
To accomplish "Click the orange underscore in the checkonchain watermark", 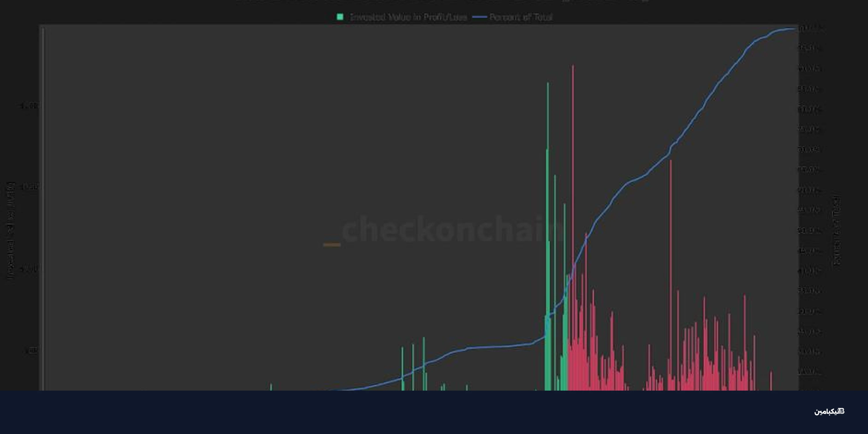I will 332,245.
